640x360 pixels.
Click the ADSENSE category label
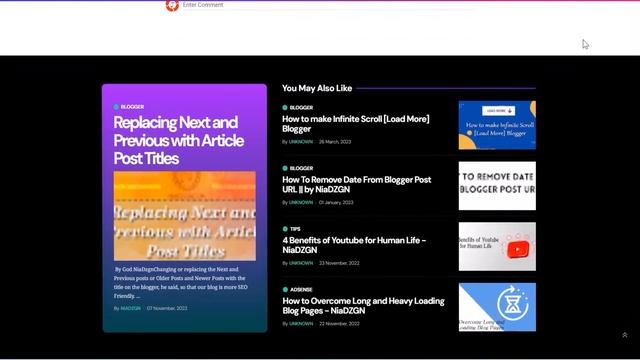pos(301,290)
